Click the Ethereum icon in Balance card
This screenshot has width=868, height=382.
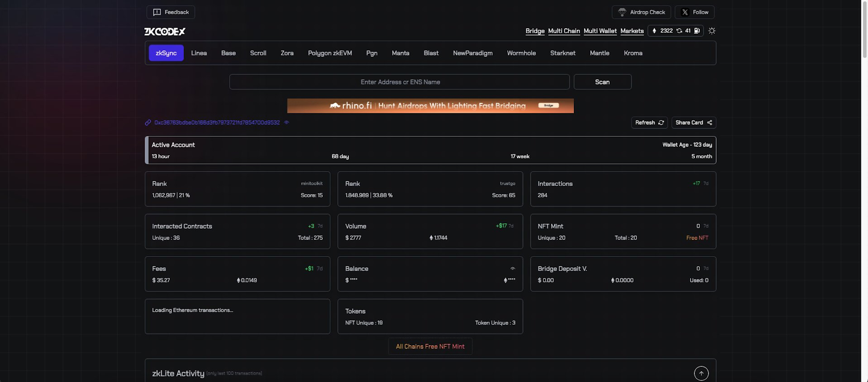[505, 280]
